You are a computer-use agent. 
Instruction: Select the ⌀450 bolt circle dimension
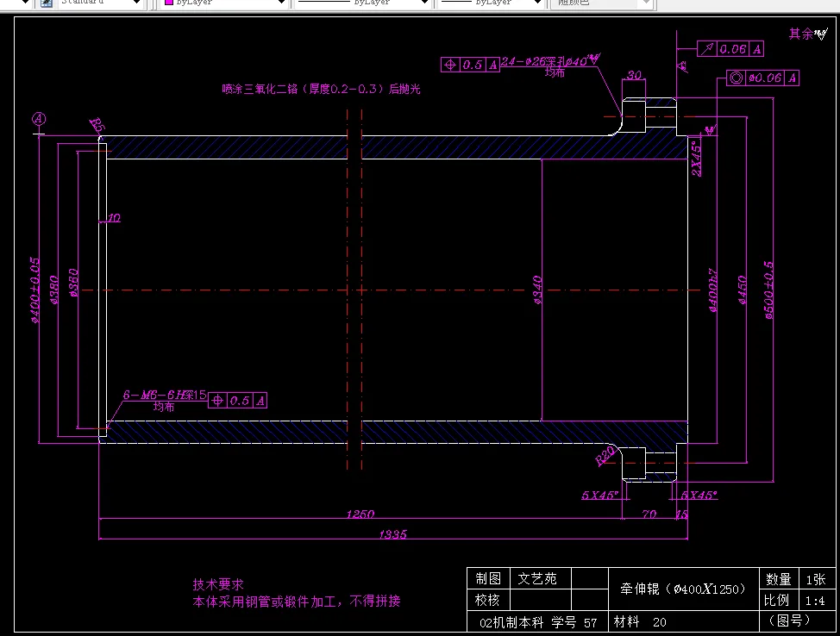(742, 290)
